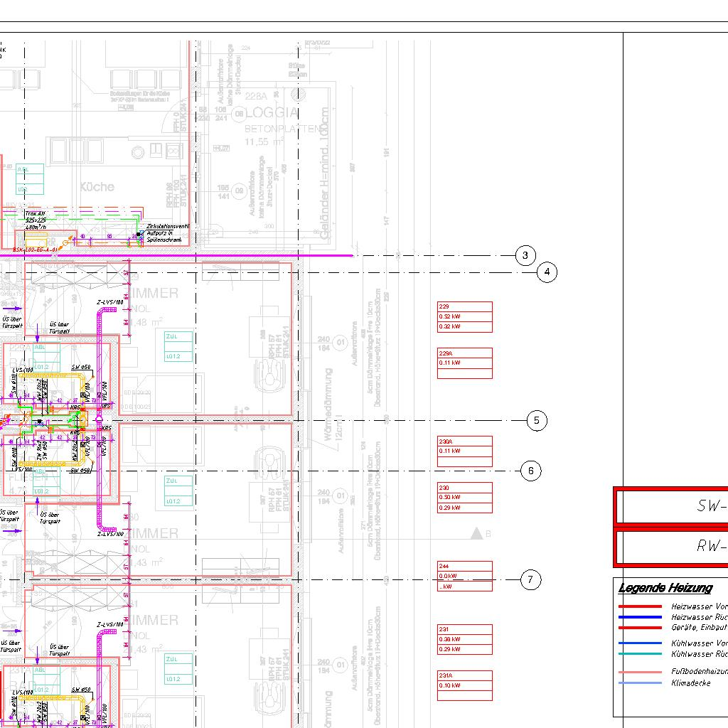Click the Legende Heizung heading
Screen dimensions: 728x728
[x=665, y=588]
